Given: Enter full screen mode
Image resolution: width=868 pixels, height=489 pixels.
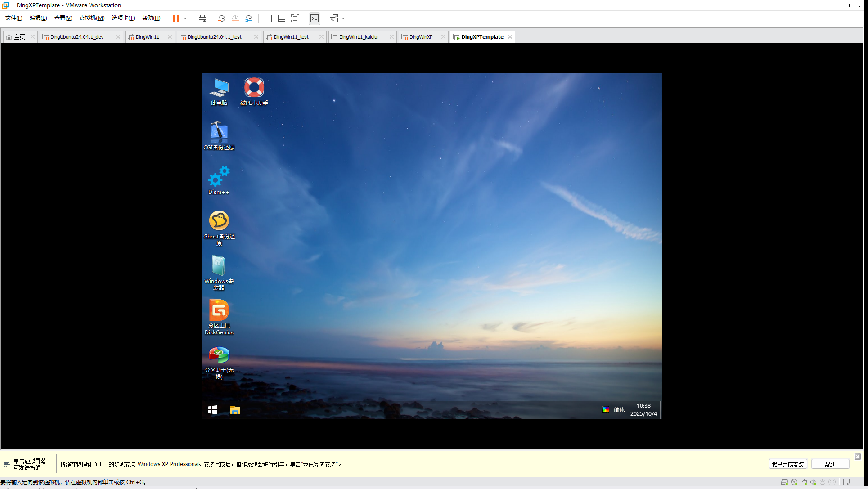Looking at the screenshot, I should tap(295, 18).
